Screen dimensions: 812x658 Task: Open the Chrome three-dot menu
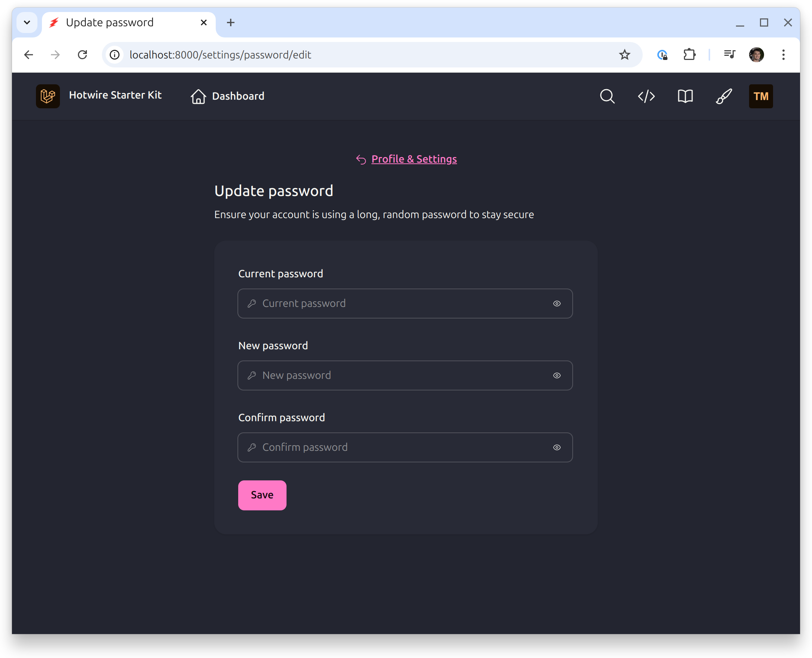pyautogui.click(x=783, y=55)
